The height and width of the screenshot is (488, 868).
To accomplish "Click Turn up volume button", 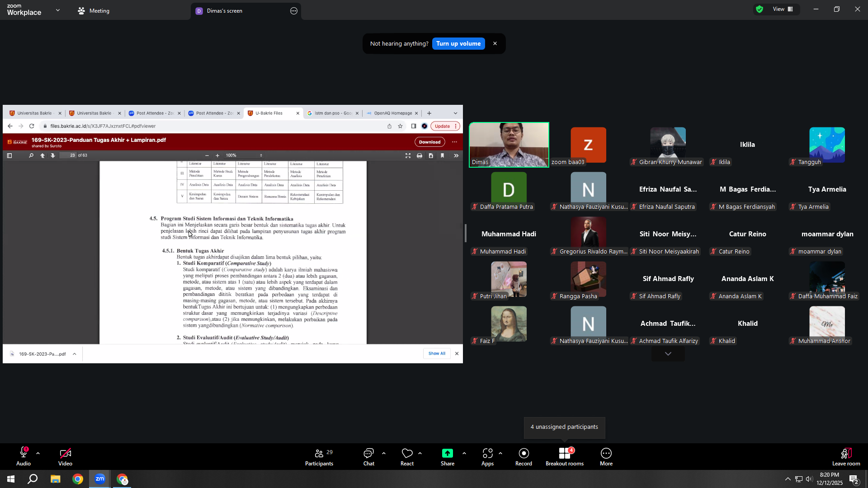I will point(458,44).
